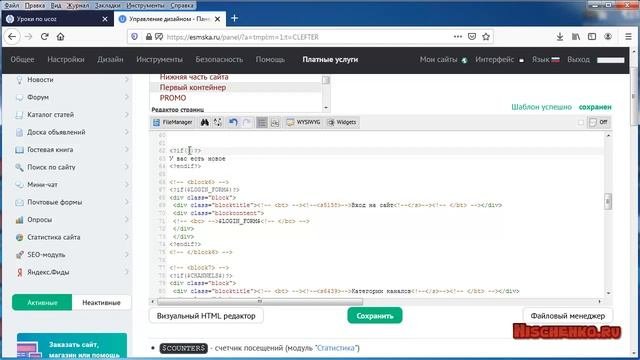Image resolution: width=640 pixels, height=360 pixels.
Task: Bookmark this page with the star icon
Action: click(486, 37)
